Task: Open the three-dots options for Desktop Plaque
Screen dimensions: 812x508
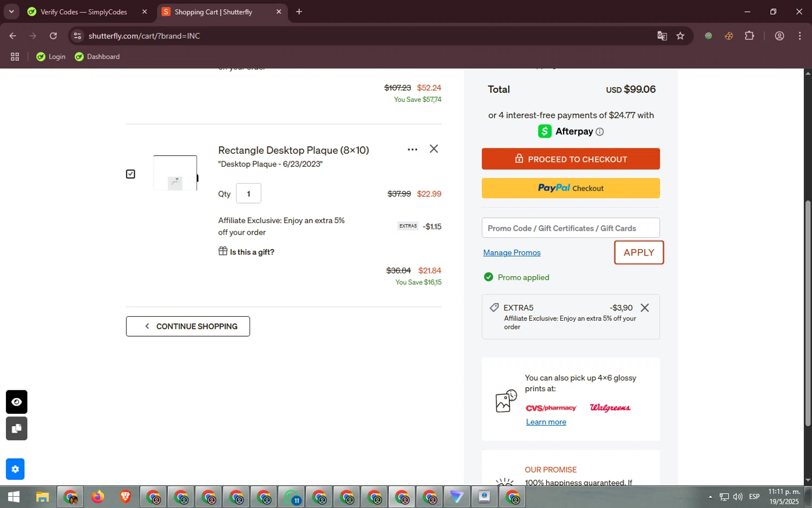Action: 412,149
